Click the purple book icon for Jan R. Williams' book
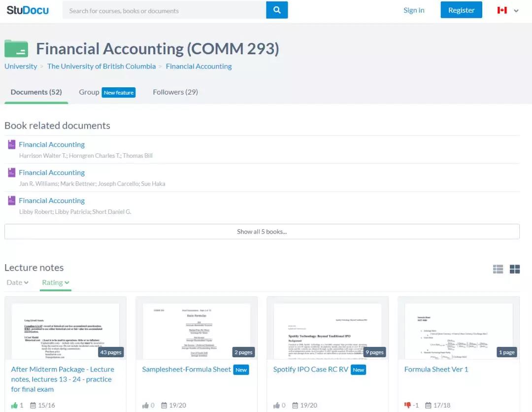Screen dimensions: 532x412 pos(11,172)
